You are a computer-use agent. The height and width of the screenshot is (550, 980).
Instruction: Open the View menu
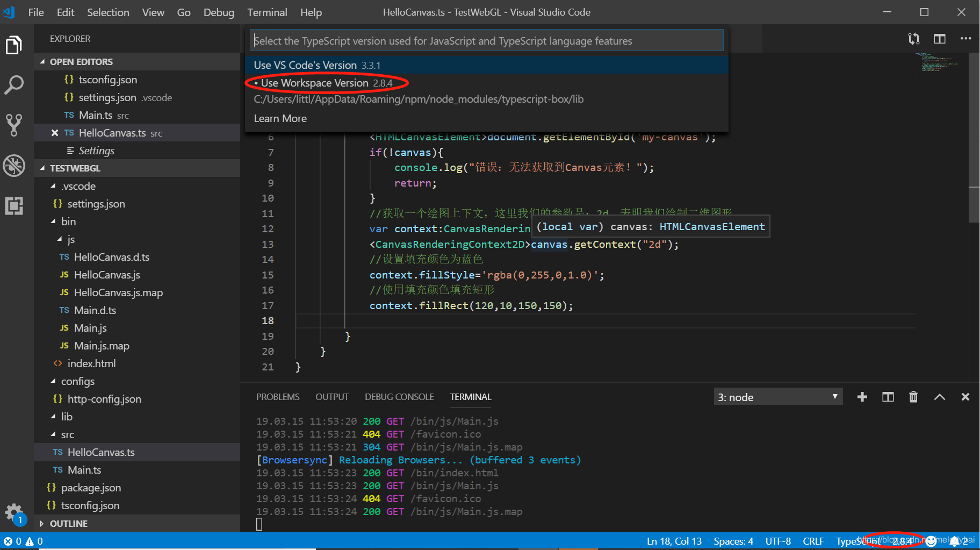coord(153,12)
